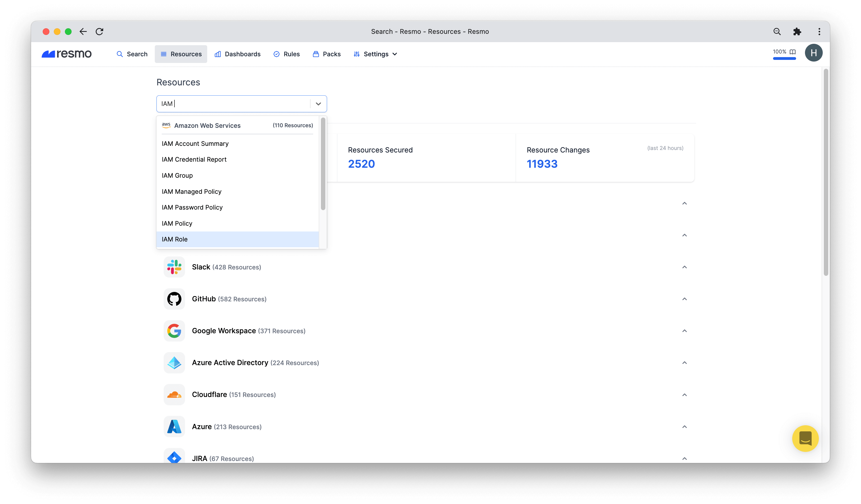The height and width of the screenshot is (504, 861).
Task: Select the highlighted IAM Role option
Action: (x=237, y=239)
